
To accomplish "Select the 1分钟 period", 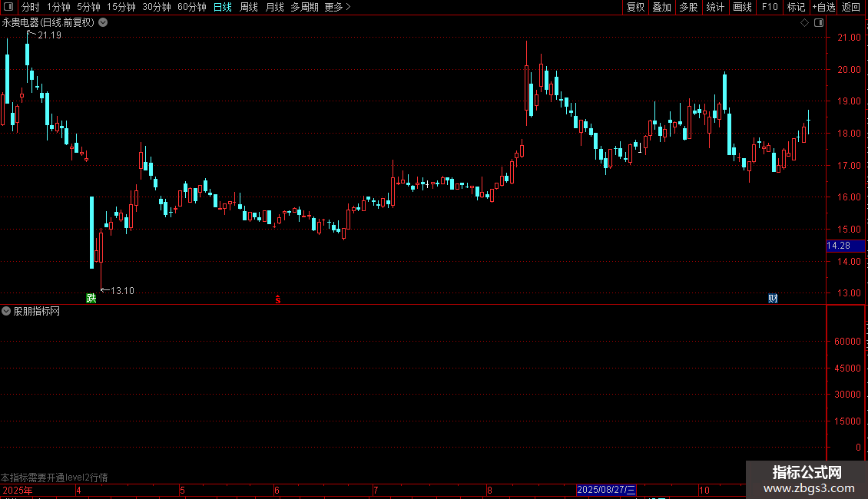I will tap(58, 7).
